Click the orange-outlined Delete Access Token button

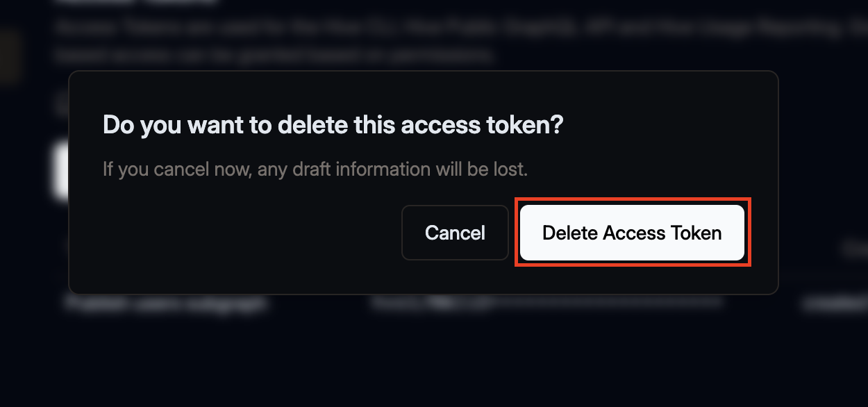(632, 233)
